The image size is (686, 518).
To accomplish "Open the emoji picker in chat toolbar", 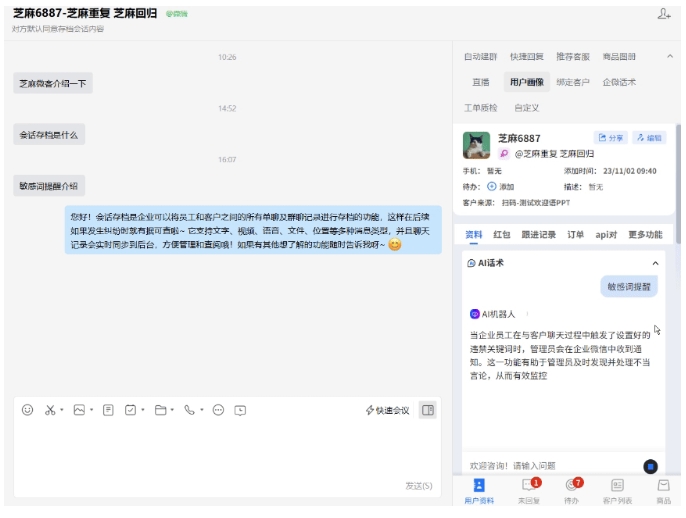I will pyautogui.click(x=27, y=410).
